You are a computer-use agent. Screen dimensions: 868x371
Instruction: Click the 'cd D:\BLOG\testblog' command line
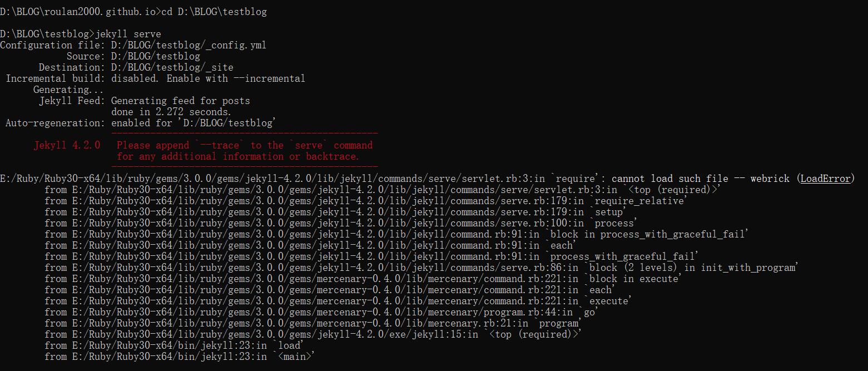tap(214, 12)
